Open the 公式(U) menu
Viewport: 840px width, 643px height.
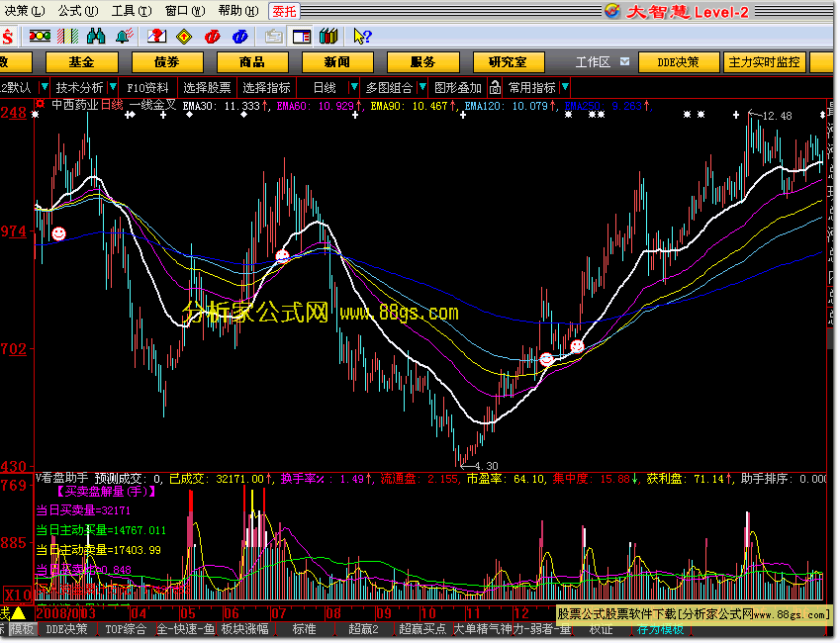78,11
